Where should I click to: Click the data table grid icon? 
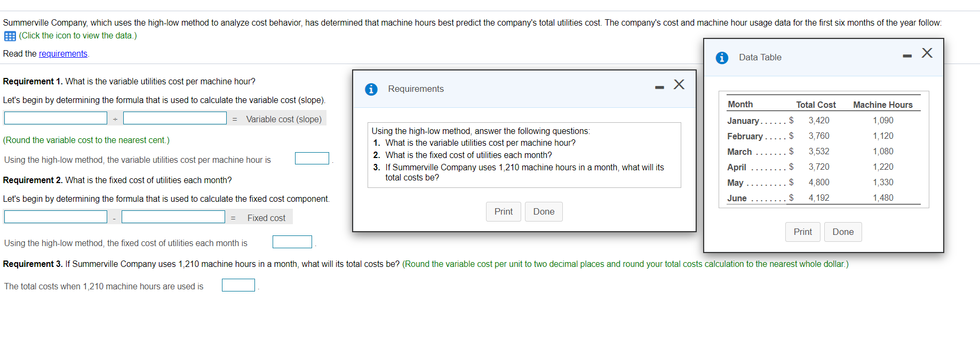[x=10, y=36]
